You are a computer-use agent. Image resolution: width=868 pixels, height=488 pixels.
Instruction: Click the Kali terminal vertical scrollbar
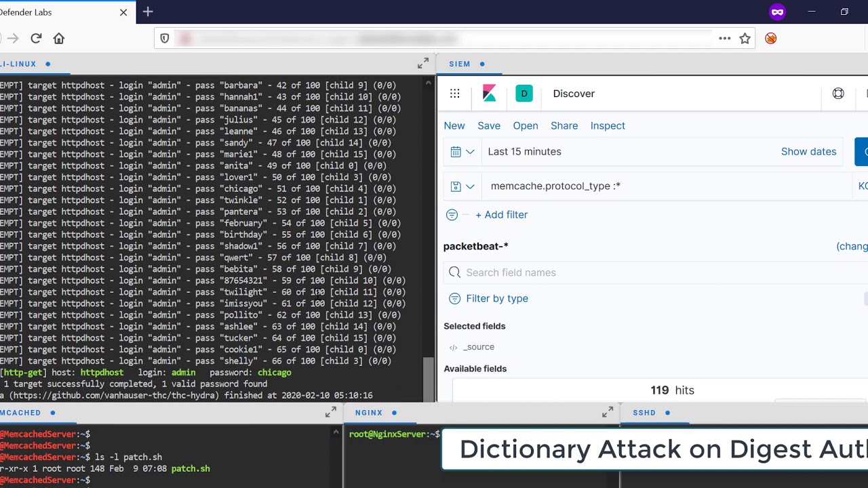coord(428,380)
